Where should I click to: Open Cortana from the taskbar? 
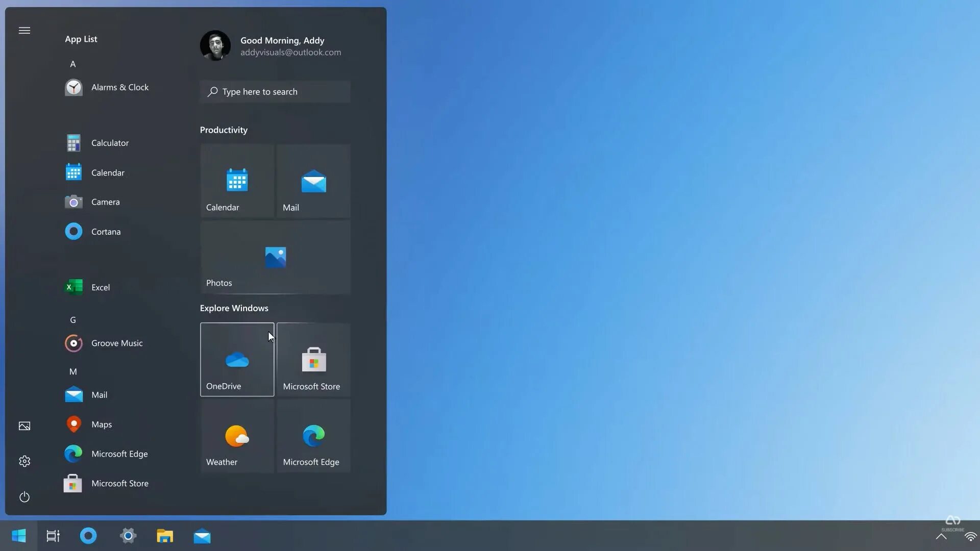[88, 536]
